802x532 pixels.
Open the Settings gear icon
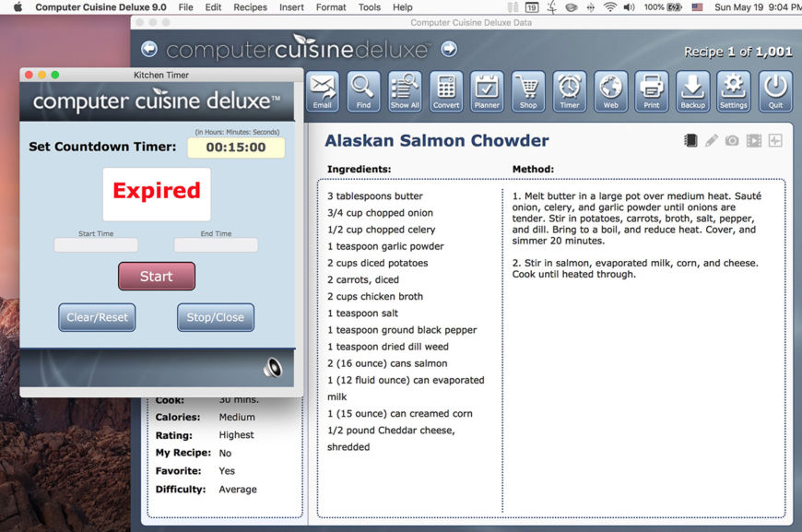point(734,91)
